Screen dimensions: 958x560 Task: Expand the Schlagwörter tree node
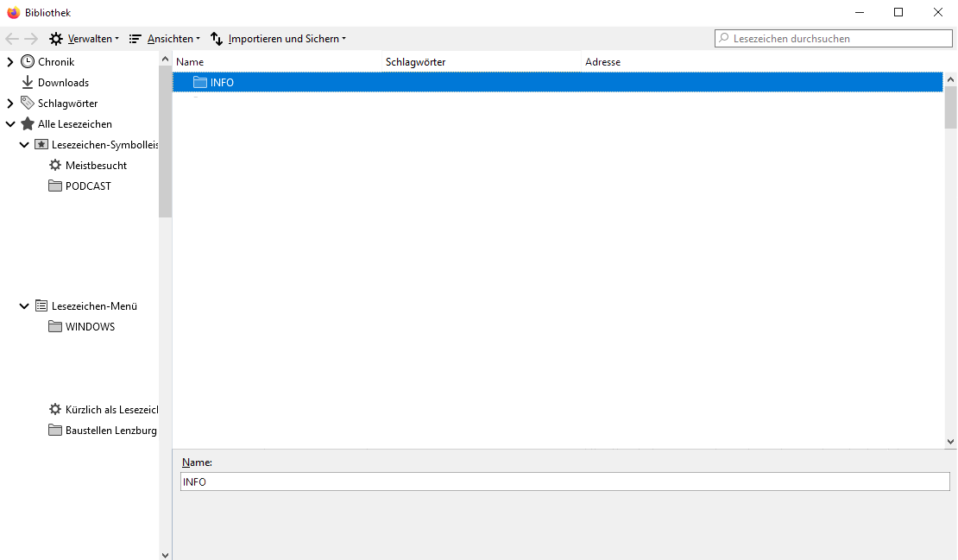click(x=10, y=104)
